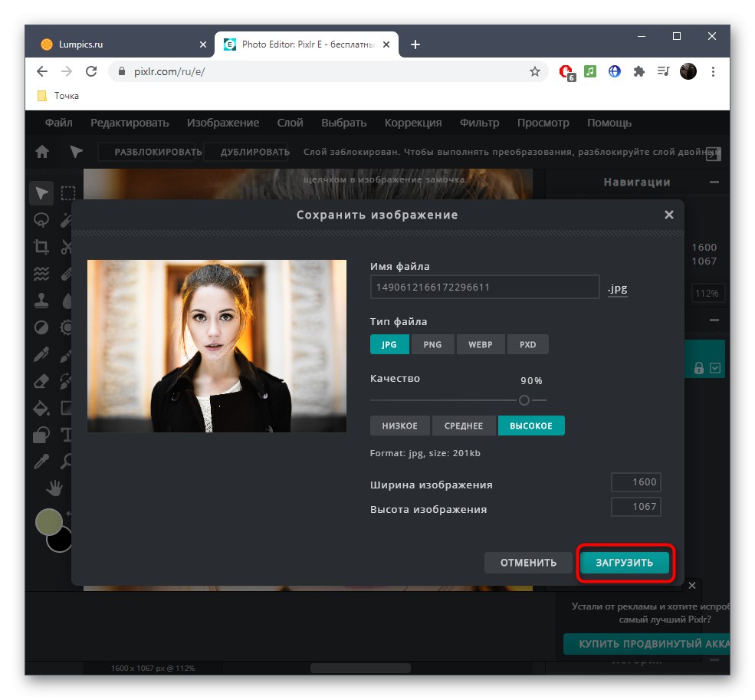Choose PXD file type
This screenshot has height=700, width=755.
point(527,344)
